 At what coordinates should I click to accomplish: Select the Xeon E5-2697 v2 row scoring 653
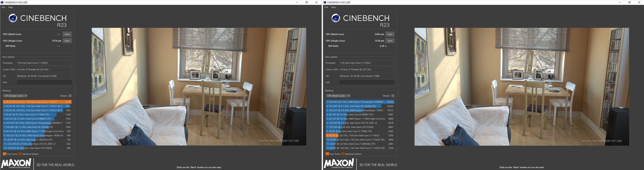click(x=37, y=144)
